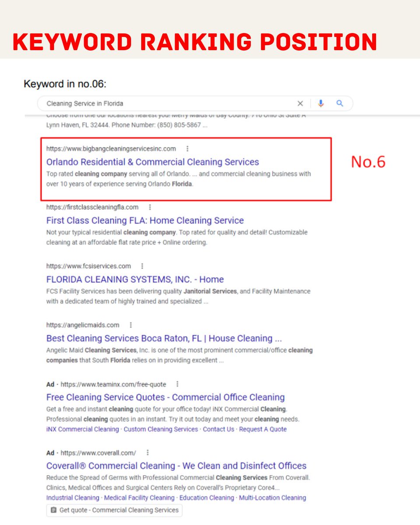Follow the 'Medical Facility Cleaning' sitelink
The width and height of the screenshot is (420, 525).
click(139, 498)
